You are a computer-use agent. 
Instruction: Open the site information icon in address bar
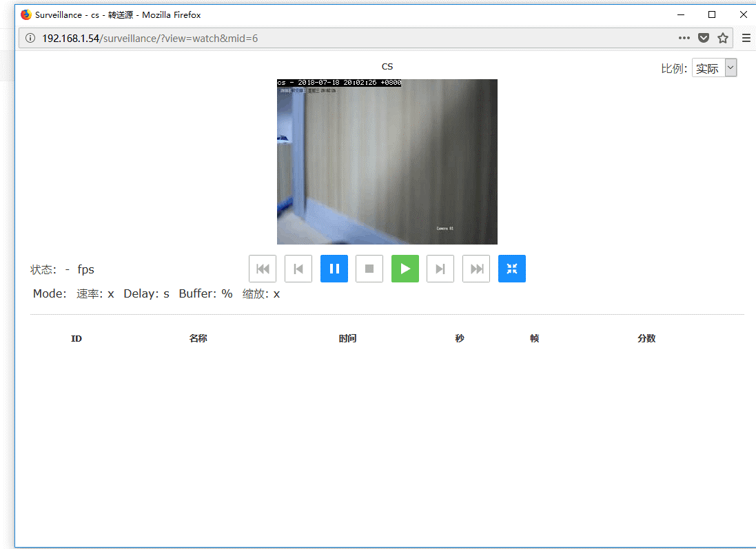tap(30, 38)
